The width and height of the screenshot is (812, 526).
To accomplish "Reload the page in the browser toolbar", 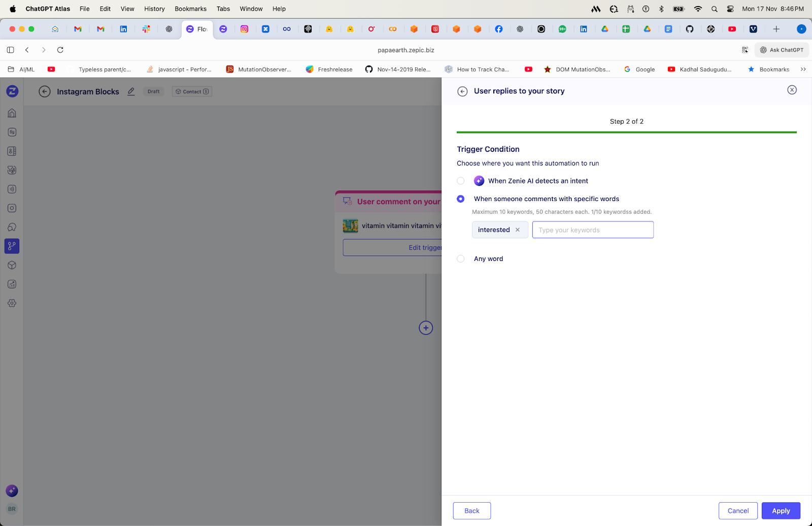I will pyautogui.click(x=60, y=50).
